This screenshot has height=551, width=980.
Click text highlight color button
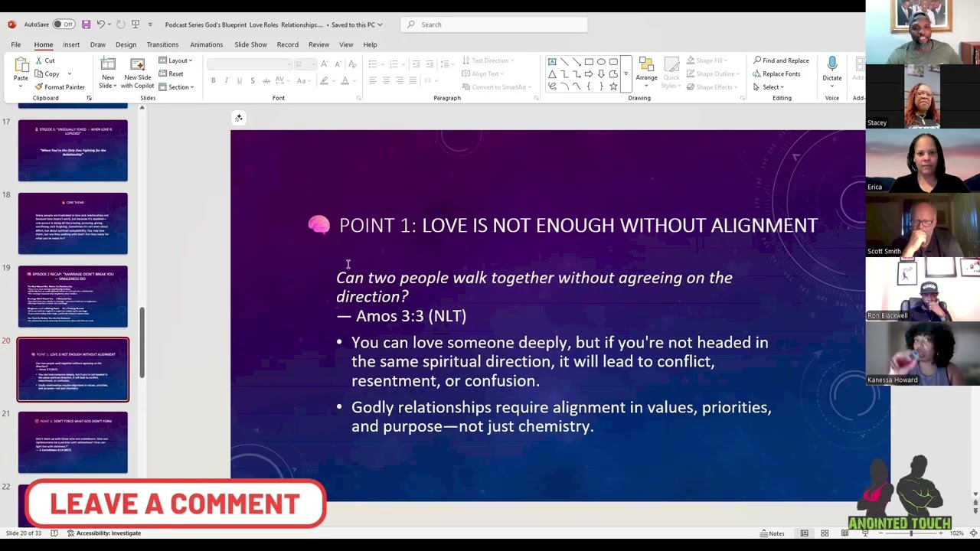[x=324, y=80]
